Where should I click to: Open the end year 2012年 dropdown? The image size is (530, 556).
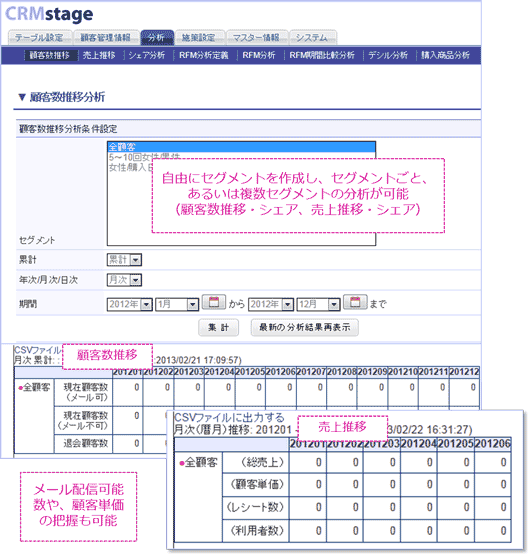pos(271,305)
